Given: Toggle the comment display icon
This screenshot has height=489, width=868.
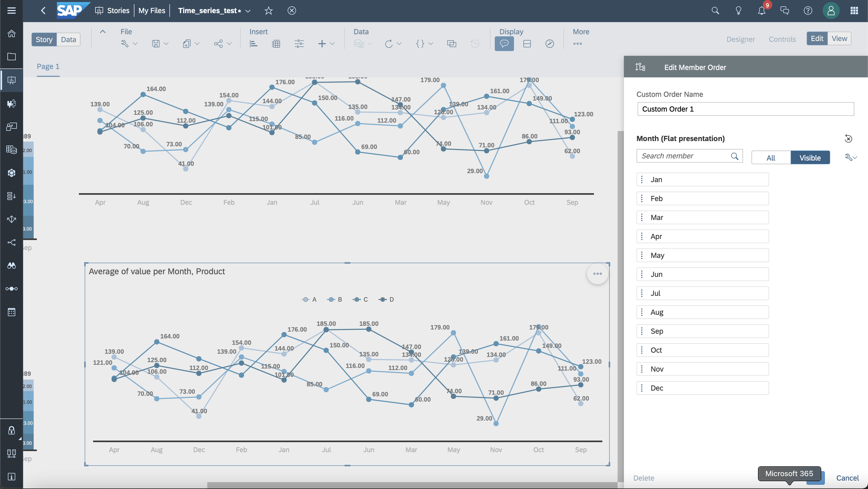Looking at the screenshot, I should (504, 43).
